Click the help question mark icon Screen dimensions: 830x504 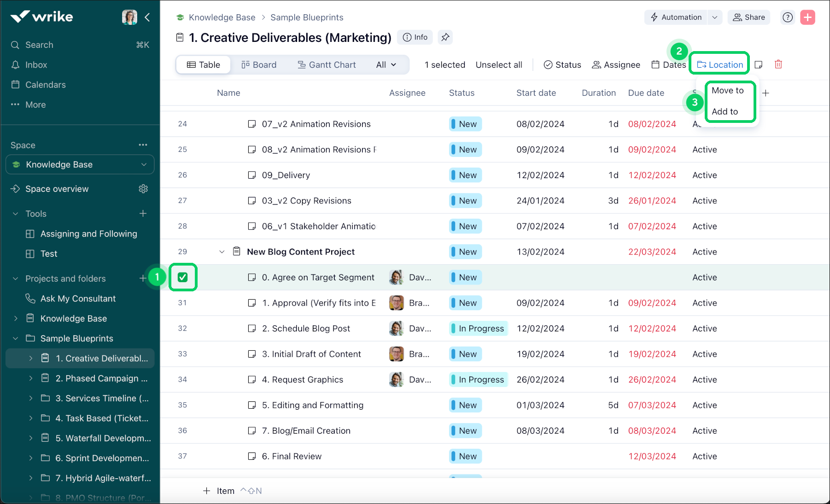point(788,17)
